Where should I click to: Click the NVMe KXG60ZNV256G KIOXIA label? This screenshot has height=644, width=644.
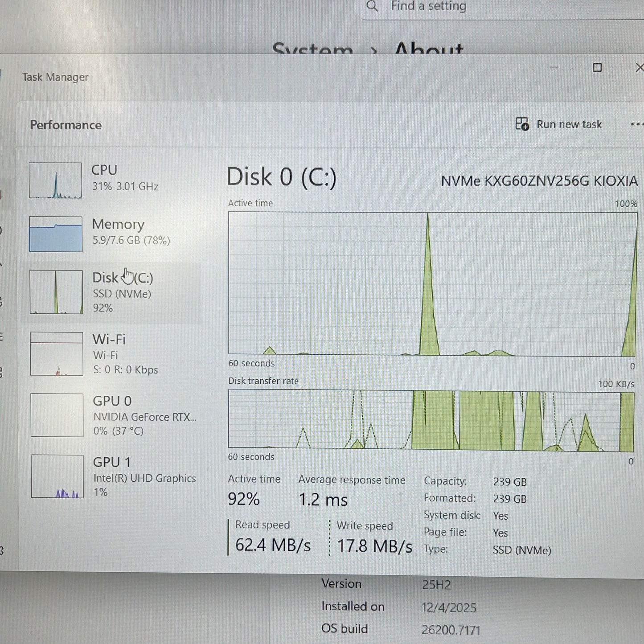[x=539, y=181]
